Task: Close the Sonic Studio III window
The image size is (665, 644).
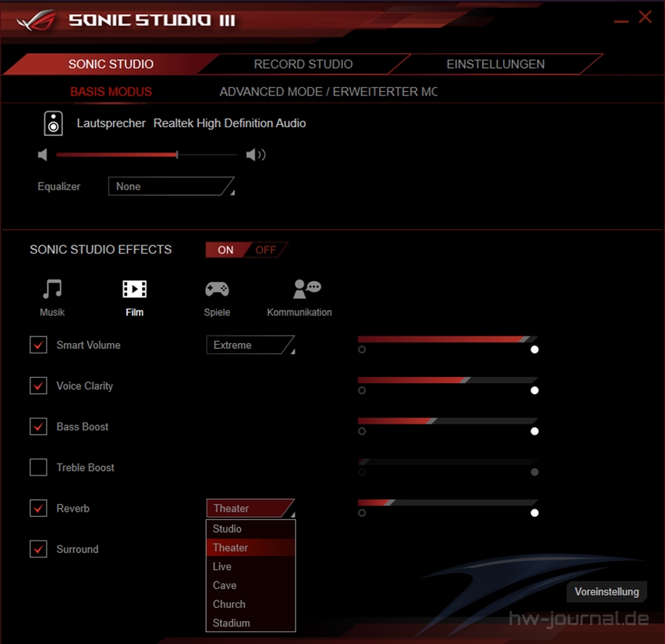Action: (x=645, y=17)
